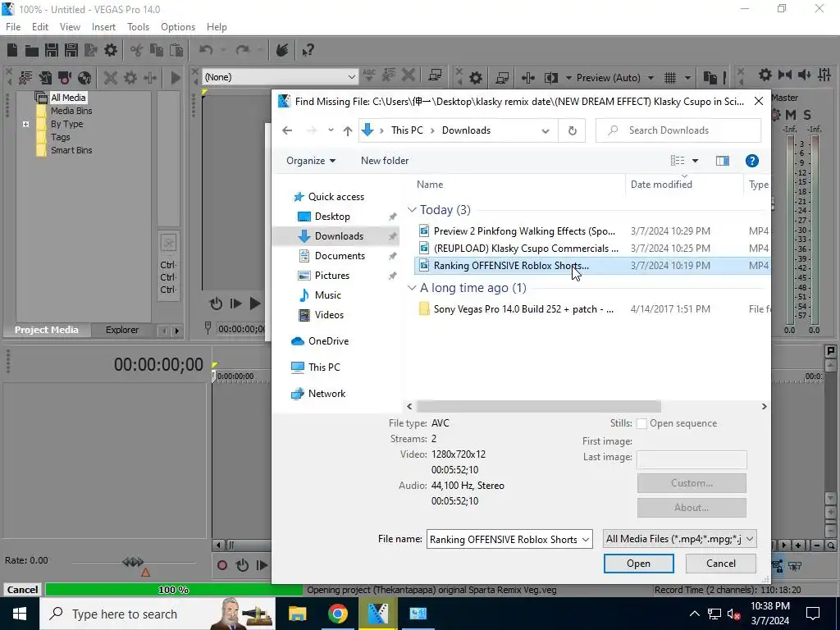Open the Tools menu
840x630 pixels.
[138, 27]
